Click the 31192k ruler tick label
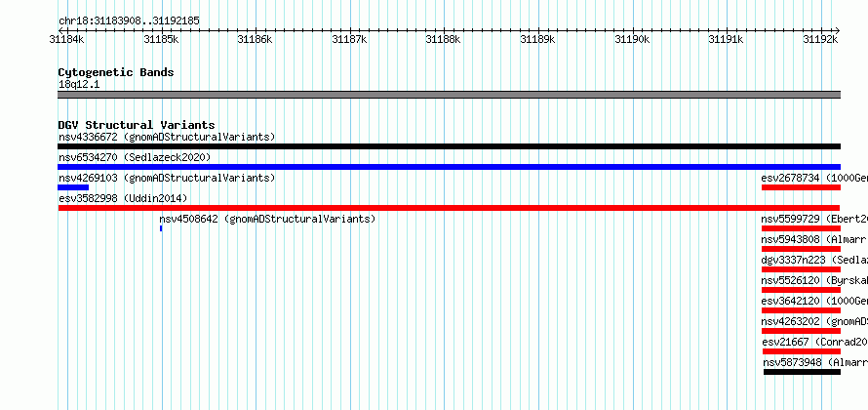 point(820,39)
